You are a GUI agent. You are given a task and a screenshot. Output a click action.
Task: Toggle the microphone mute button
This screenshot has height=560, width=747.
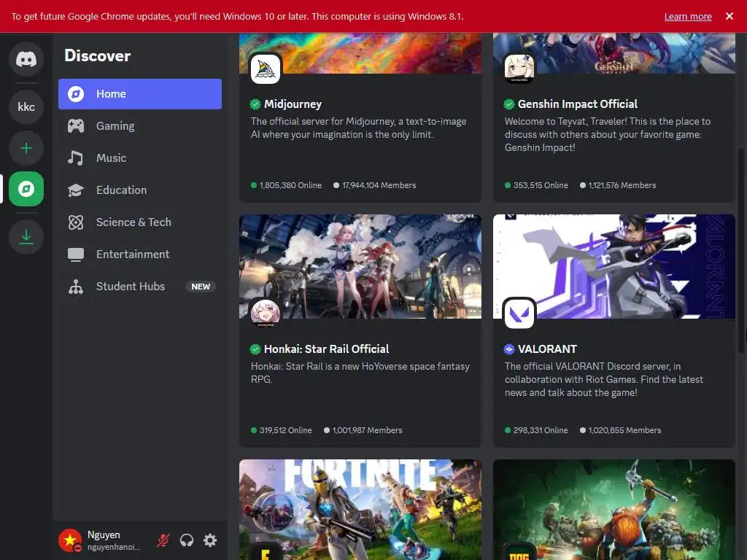[163, 540]
